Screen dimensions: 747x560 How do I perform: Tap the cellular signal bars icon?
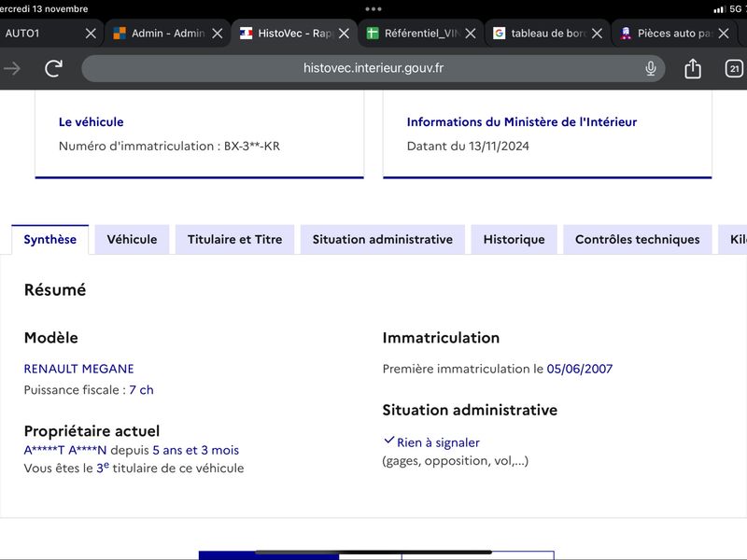pos(719,9)
